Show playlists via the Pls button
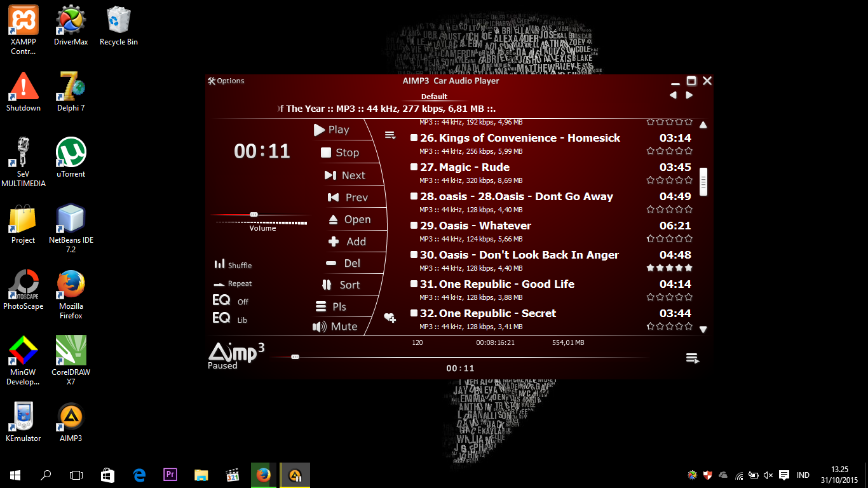 (x=331, y=306)
